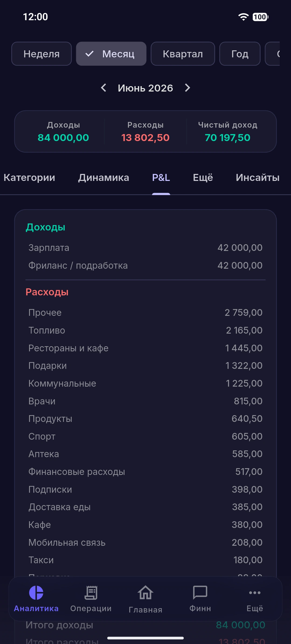The height and width of the screenshot is (644, 291).
Task: Go to Главная home icon
Action: point(145,593)
